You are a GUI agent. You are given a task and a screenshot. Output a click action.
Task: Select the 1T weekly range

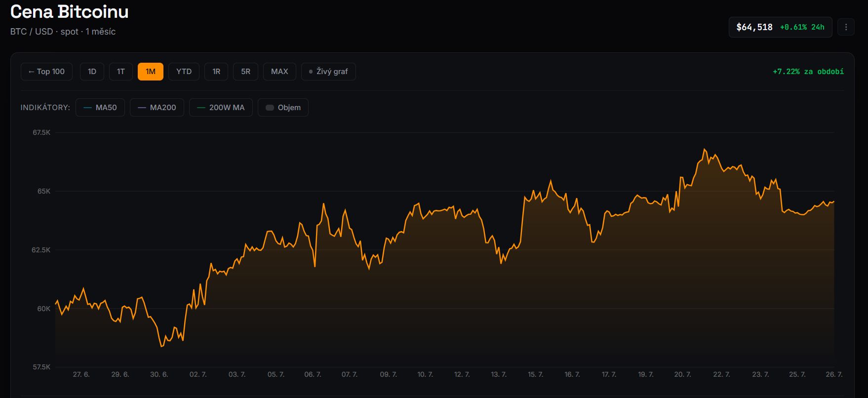[x=121, y=72]
